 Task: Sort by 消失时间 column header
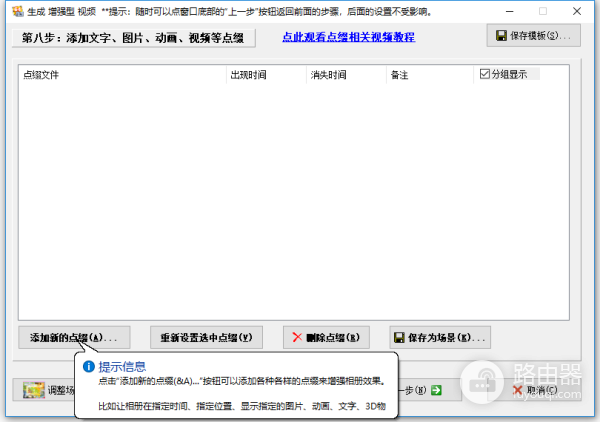(346, 75)
